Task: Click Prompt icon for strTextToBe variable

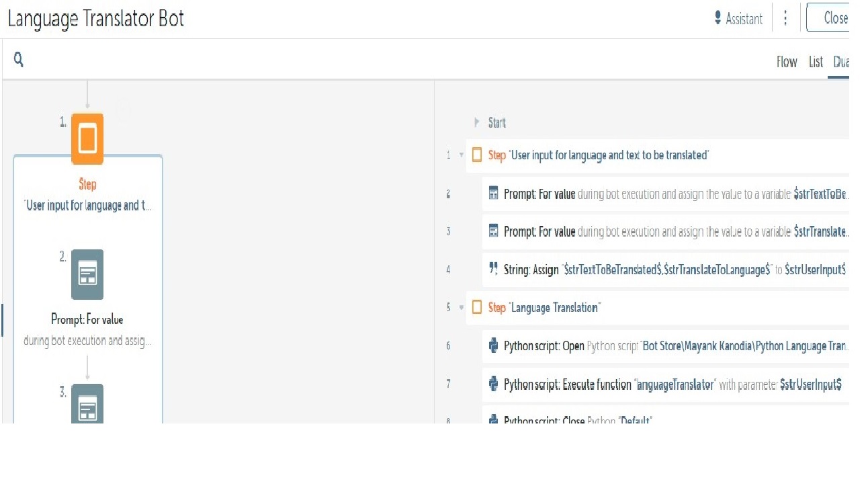Action: pos(493,194)
